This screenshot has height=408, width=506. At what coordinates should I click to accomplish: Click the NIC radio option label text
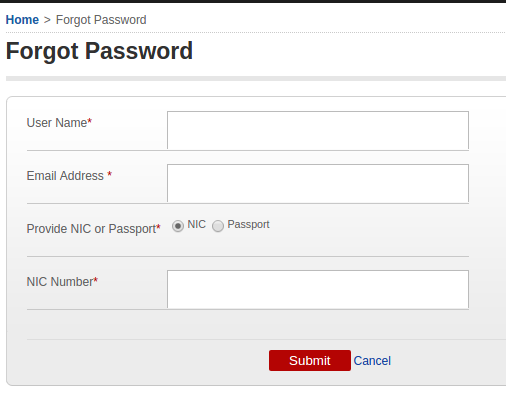click(x=196, y=224)
